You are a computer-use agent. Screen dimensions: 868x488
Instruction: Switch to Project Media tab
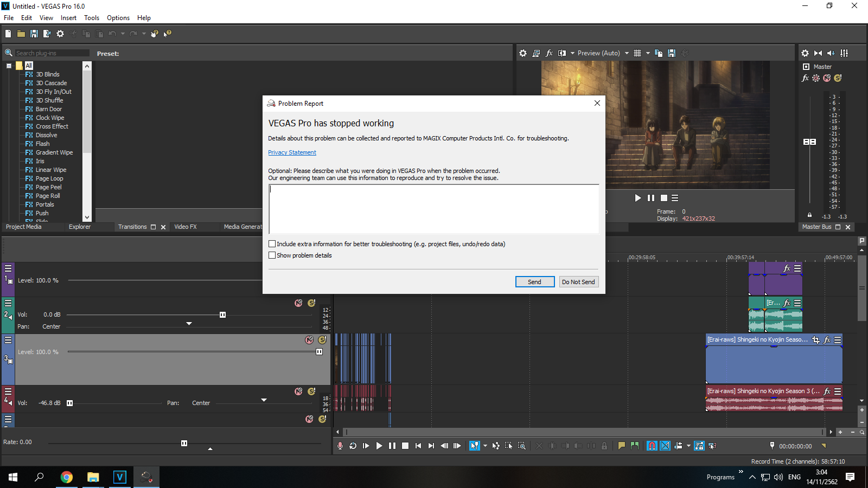(x=23, y=227)
